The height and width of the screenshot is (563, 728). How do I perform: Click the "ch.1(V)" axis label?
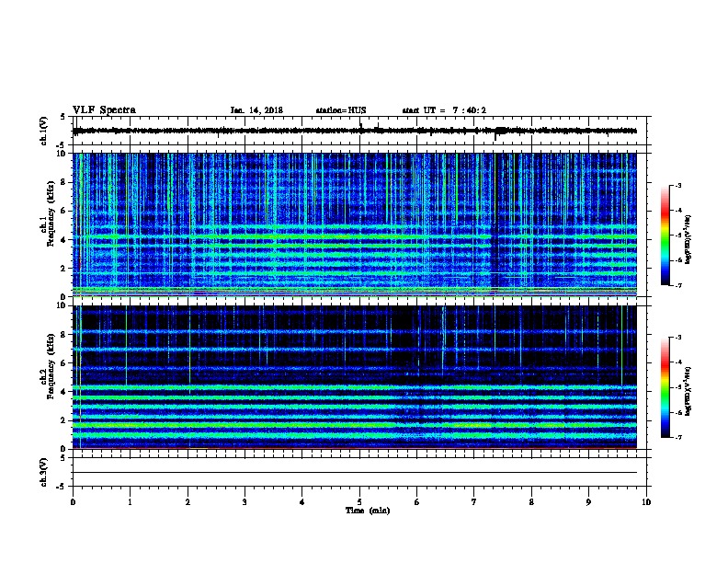pos(43,131)
